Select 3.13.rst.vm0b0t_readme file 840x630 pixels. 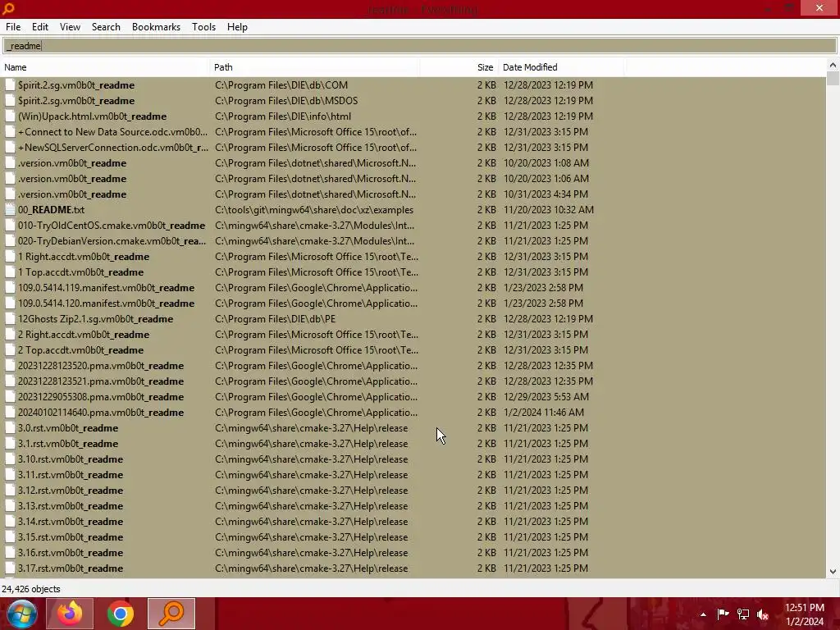(x=71, y=505)
